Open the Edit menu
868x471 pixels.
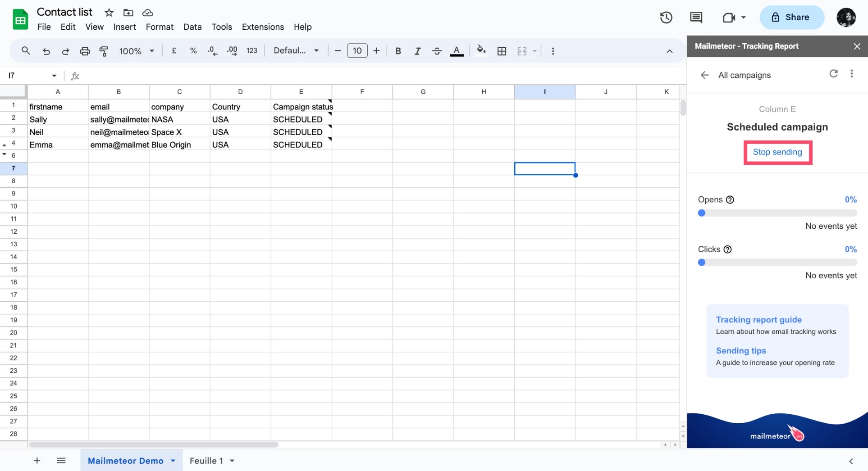(68, 27)
